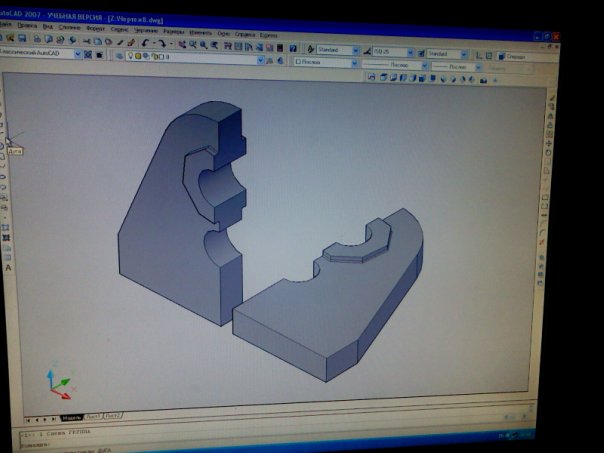
Task: Open the text style 'Standard' dropdown
Action: [x=353, y=49]
